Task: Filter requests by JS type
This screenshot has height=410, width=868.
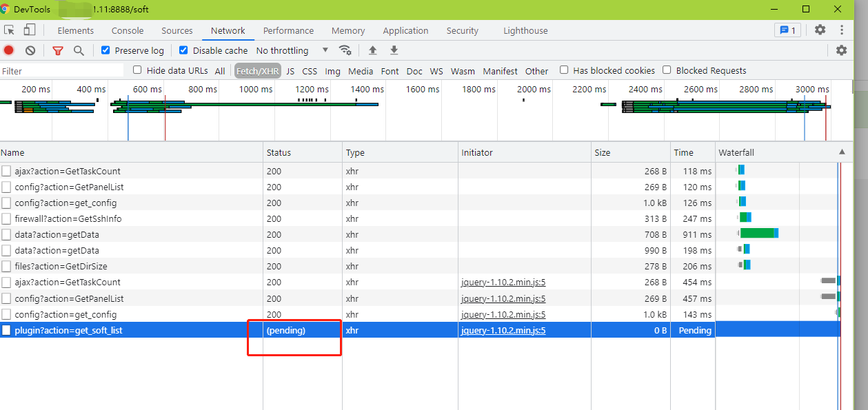Action: (x=290, y=71)
